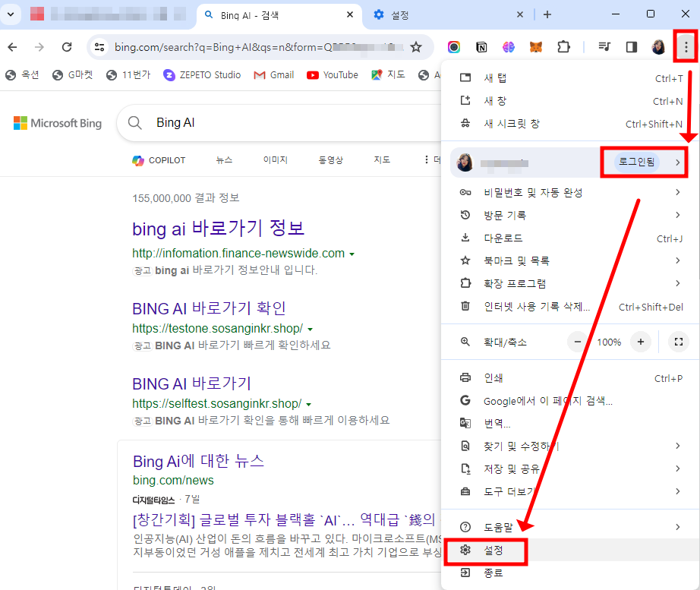The height and width of the screenshot is (590, 700).
Task: Open the Chrome three-dot menu
Action: point(686,46)
